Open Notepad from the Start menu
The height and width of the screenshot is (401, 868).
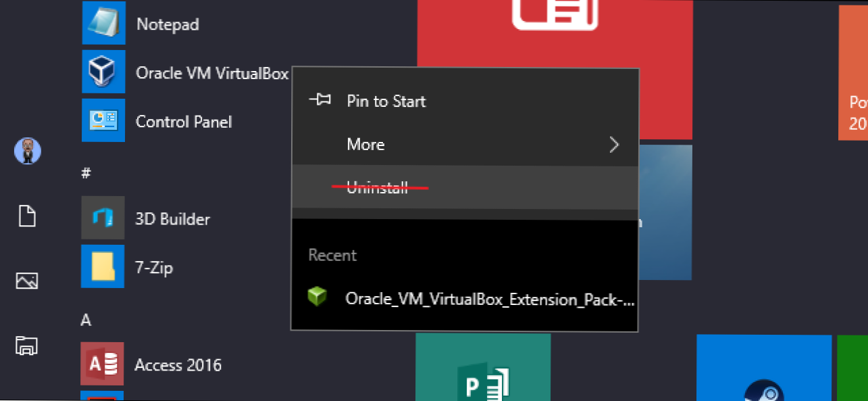pos(168,24)
